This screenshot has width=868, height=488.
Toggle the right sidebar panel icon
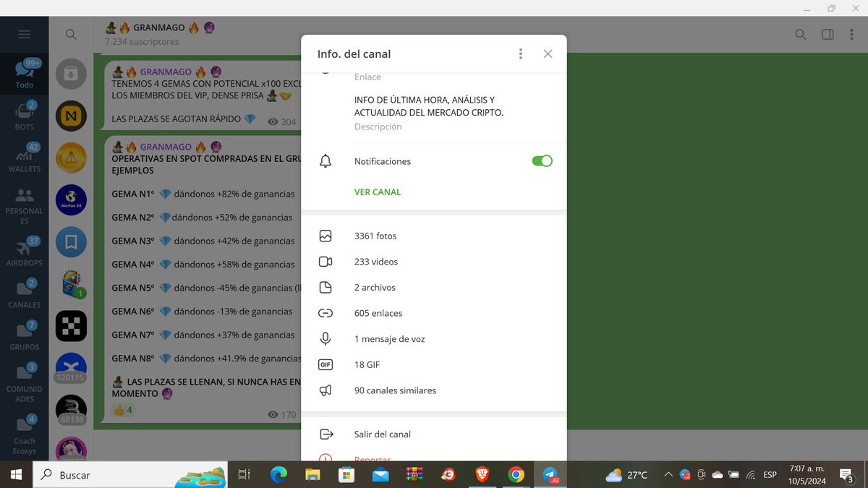click(827, 34)
